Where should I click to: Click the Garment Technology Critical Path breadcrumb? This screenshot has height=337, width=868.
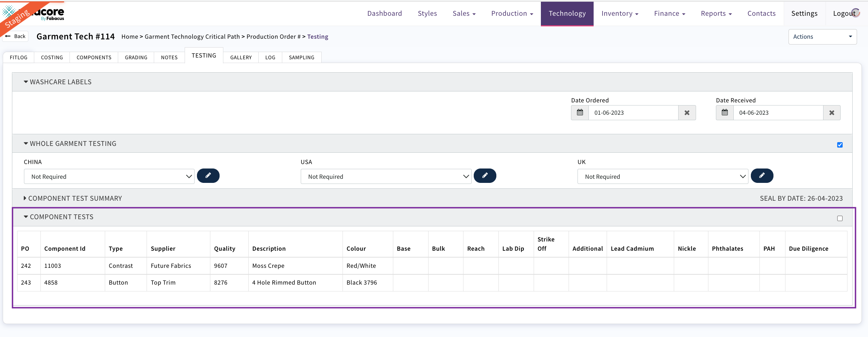pos(192,37)
